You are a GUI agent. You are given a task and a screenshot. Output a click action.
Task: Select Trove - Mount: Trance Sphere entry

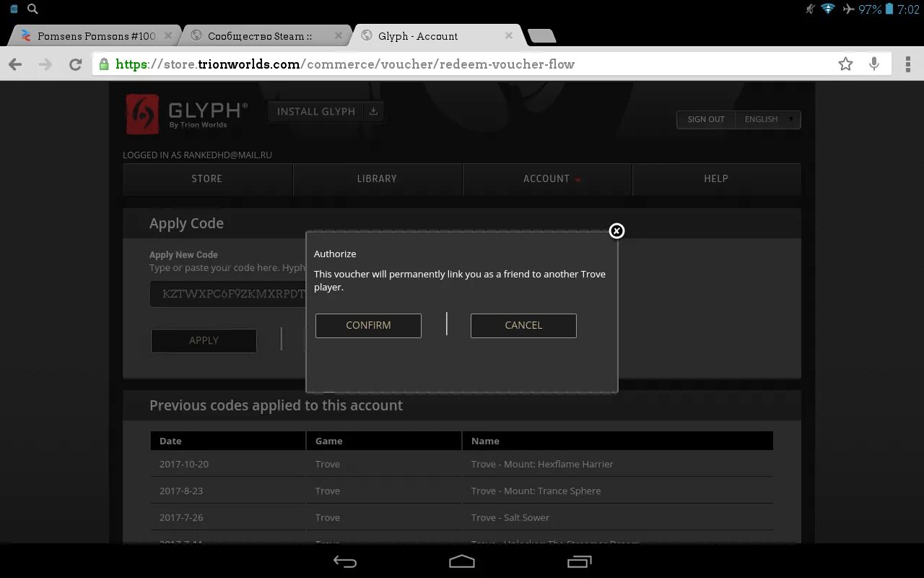pyautogui.click(x=536, y=491)
